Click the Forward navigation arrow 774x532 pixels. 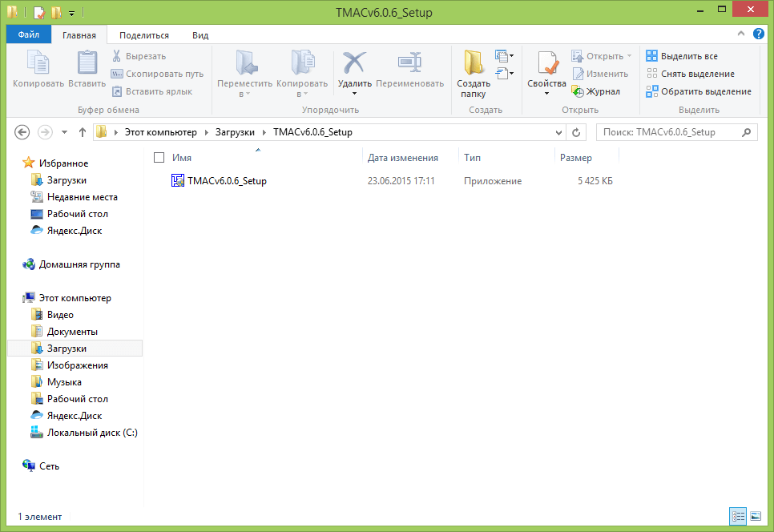coord(45,132)
